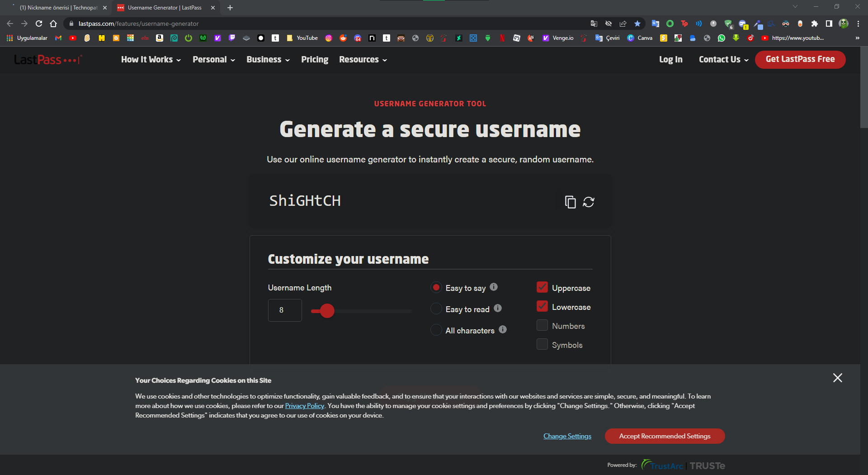This screenshot has height=475, width=868.
Task: Enable the Numbers checkbox
Action: [542, 325]
